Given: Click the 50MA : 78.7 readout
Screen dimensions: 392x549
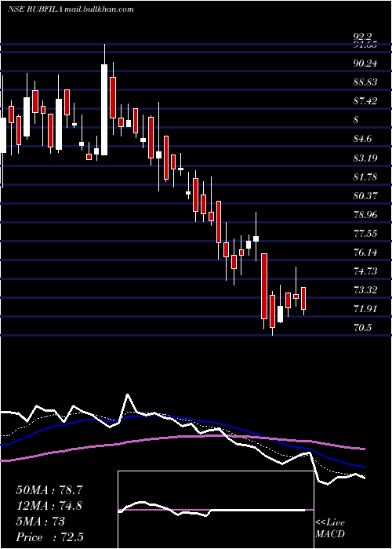Looking at the screenshot, I should click(49, 490).
